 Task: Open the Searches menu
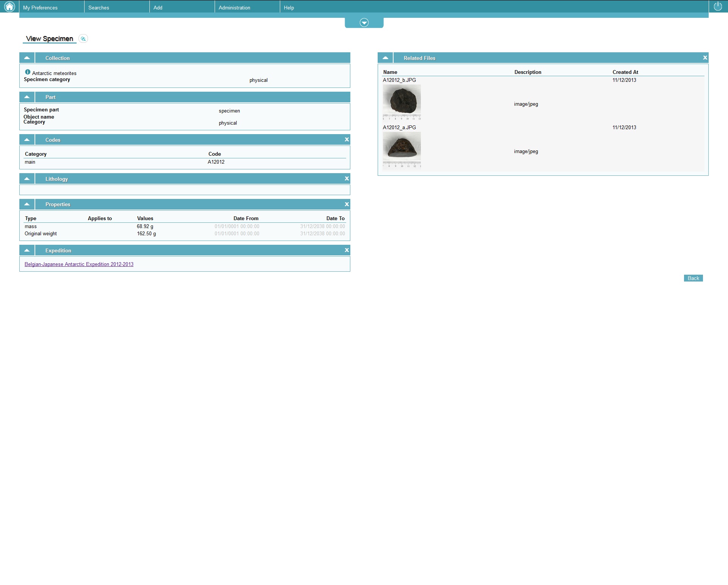pos(99,8)
